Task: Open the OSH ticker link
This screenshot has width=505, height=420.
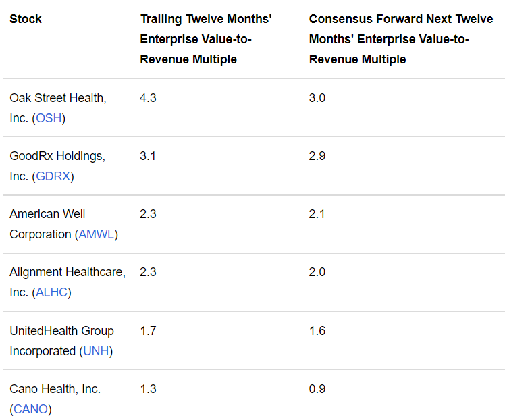Action: tap(51, 118)
